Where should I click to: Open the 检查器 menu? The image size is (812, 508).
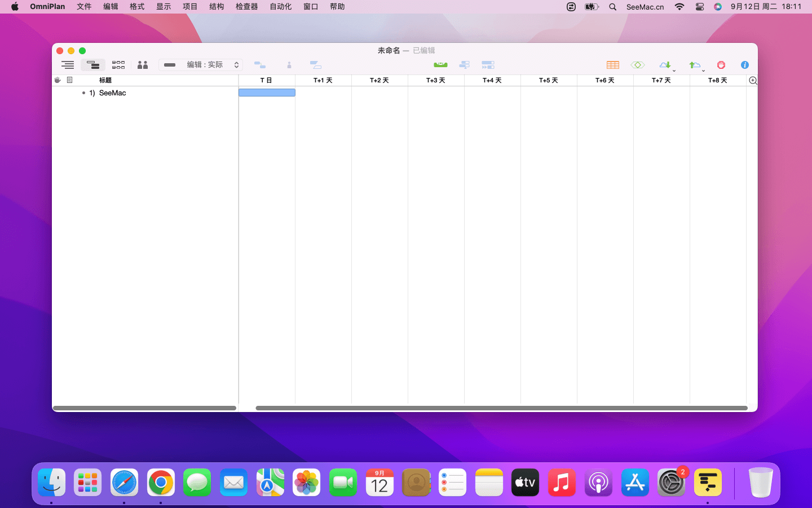246,7
